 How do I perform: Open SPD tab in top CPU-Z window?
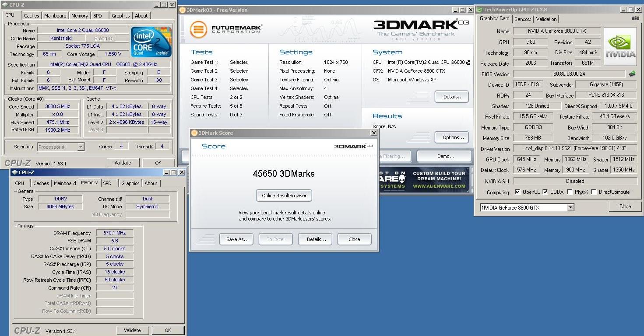tap(98, 16)
